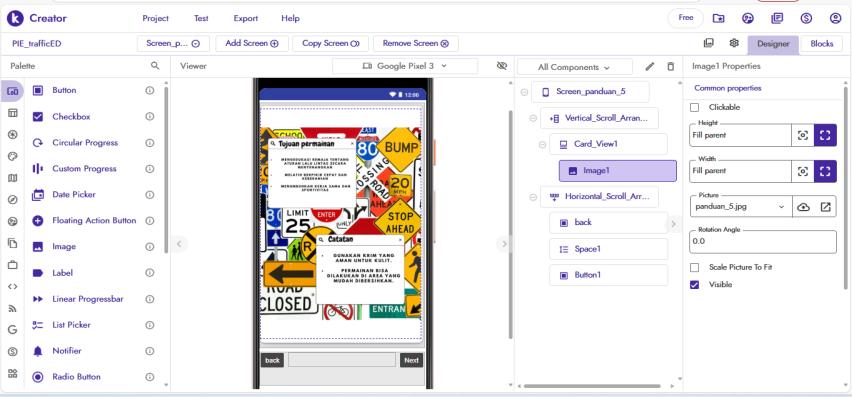Collapse properties panel with right arrow
The width and height of the screenshot is (852, 397).
point(674,224)
